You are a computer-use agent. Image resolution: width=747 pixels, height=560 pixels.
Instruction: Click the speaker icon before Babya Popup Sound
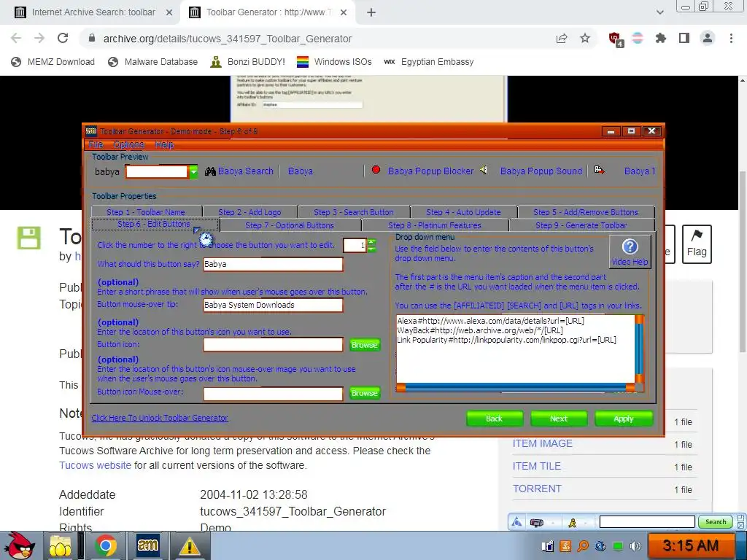point(484,170)
